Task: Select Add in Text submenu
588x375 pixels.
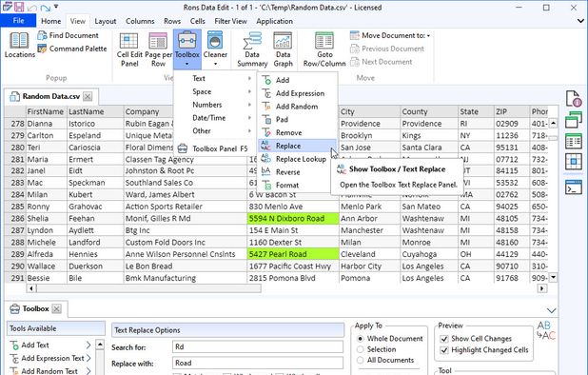Action: click(x=297, y=80)
